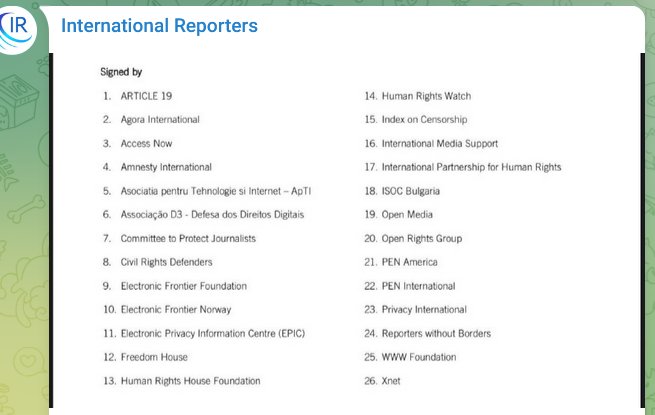Click the Access Now entry
The height and width of the screenshot is (415, 655).
[146, 144]
